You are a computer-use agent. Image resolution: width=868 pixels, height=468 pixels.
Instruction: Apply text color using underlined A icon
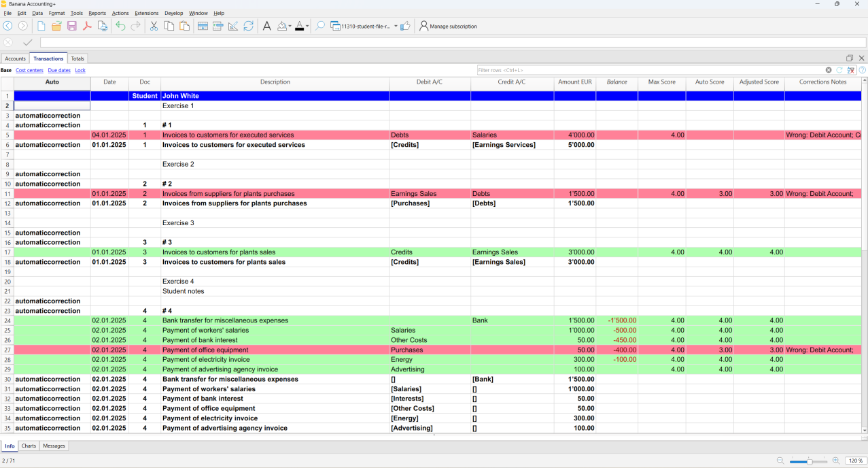300,26
